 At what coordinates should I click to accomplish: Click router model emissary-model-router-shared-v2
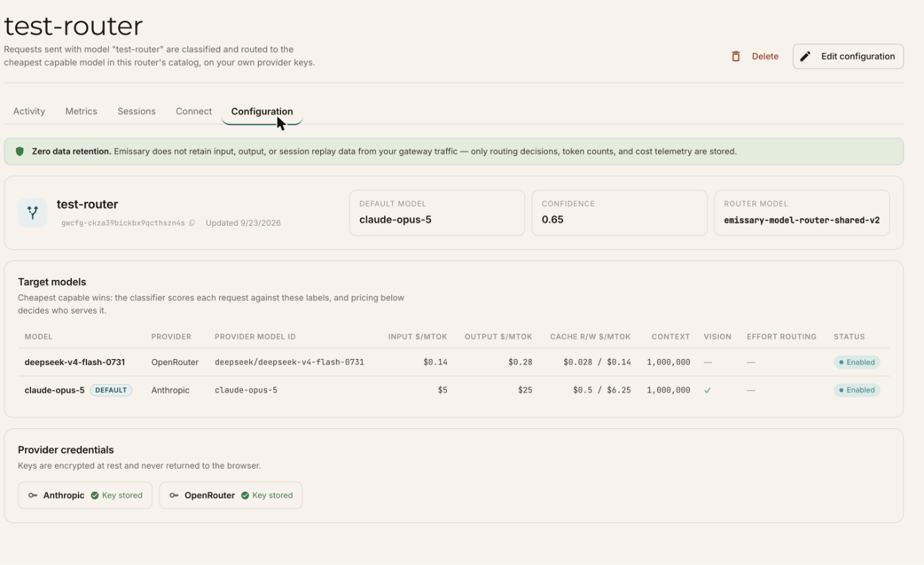802,220
